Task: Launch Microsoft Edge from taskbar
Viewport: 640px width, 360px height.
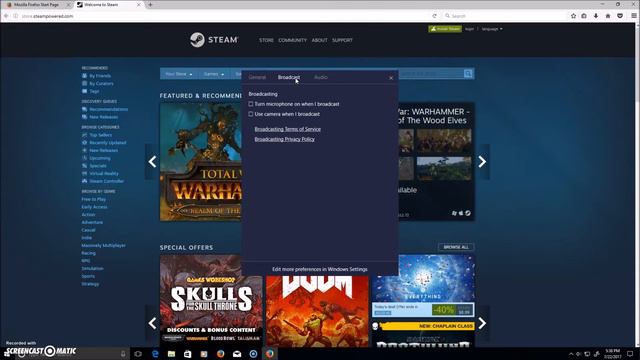Action: pyautogui.click(x=155, y=354)
